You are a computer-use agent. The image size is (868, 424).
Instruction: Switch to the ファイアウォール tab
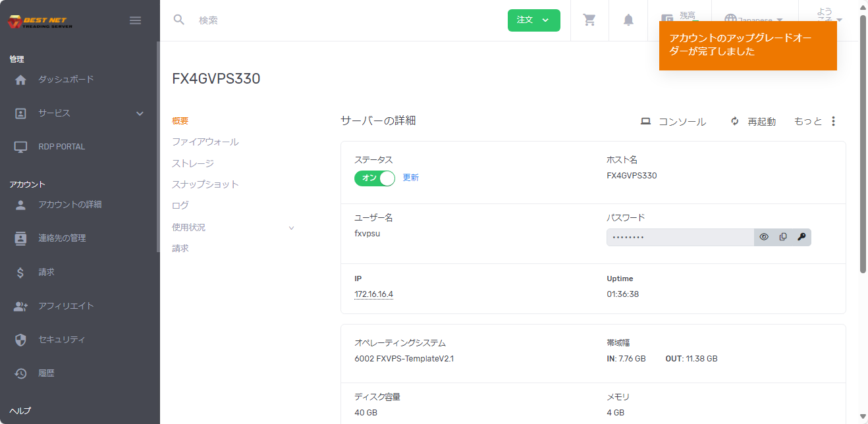pos(206,142)
